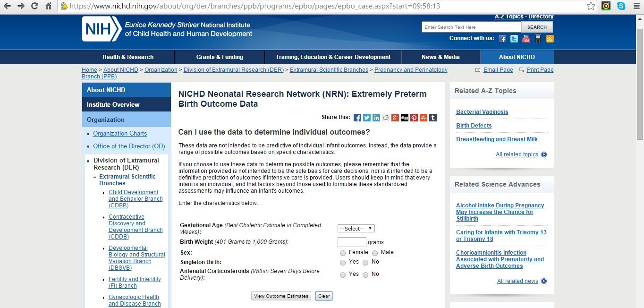Share the page via Reddit
The width and height of the screenshot is (644, 308).
click(x=386, y=117)
